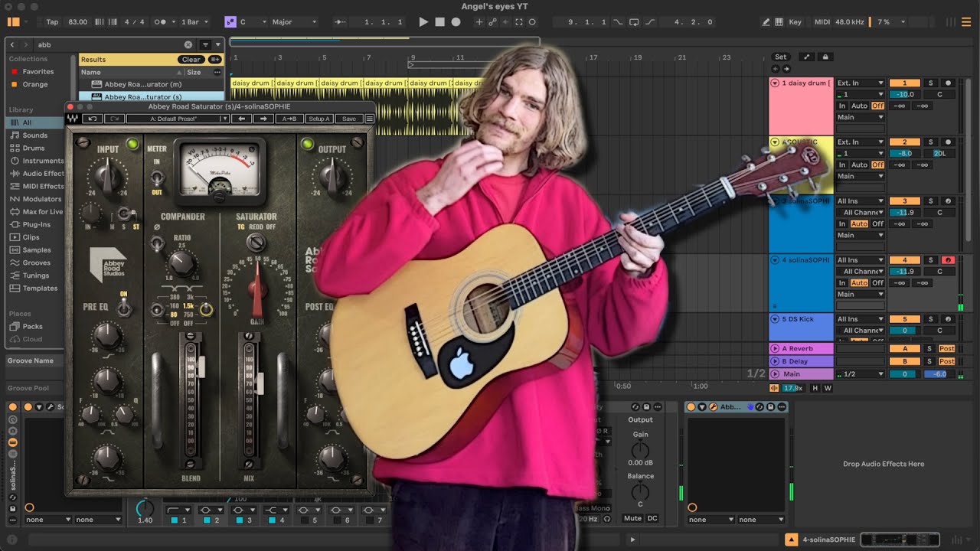Solo track 1 daisy drum
This screenshot has width=980, height=551.
931,83
